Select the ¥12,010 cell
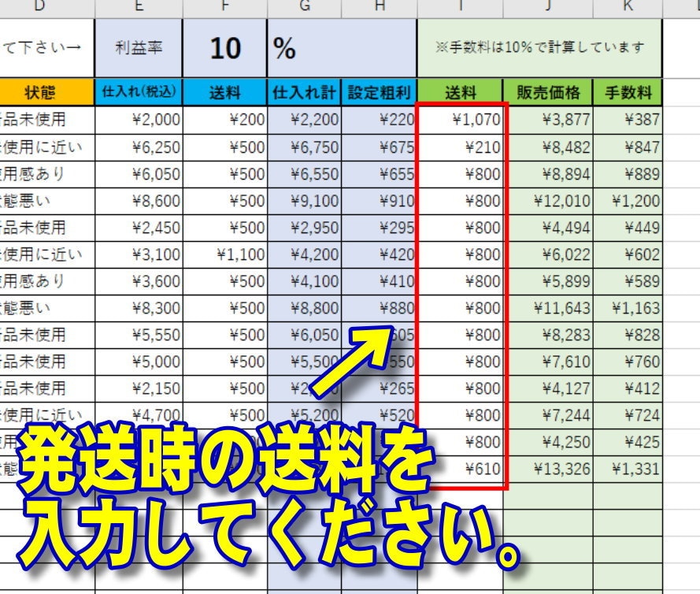 point(548,201)
